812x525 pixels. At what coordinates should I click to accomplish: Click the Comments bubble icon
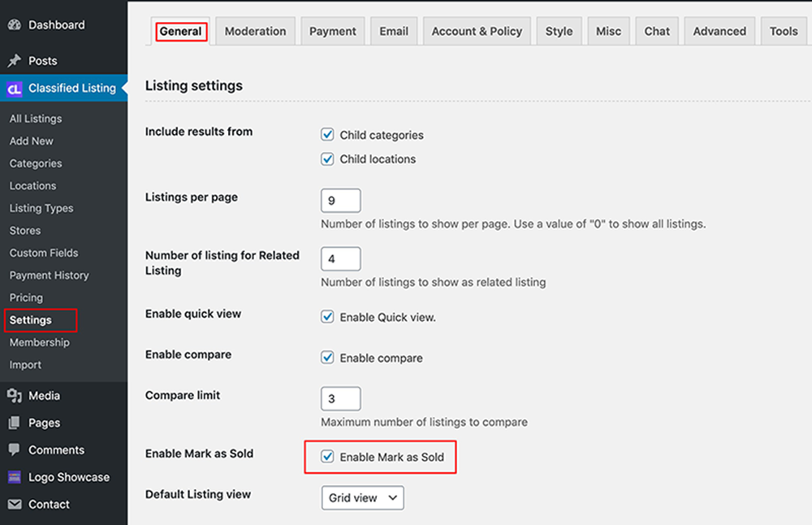[15, 450]
